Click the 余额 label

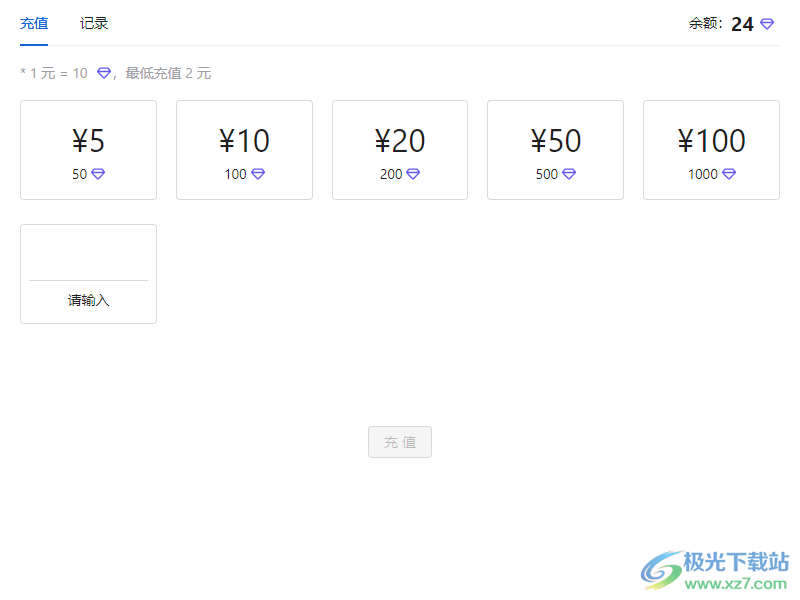705,23
